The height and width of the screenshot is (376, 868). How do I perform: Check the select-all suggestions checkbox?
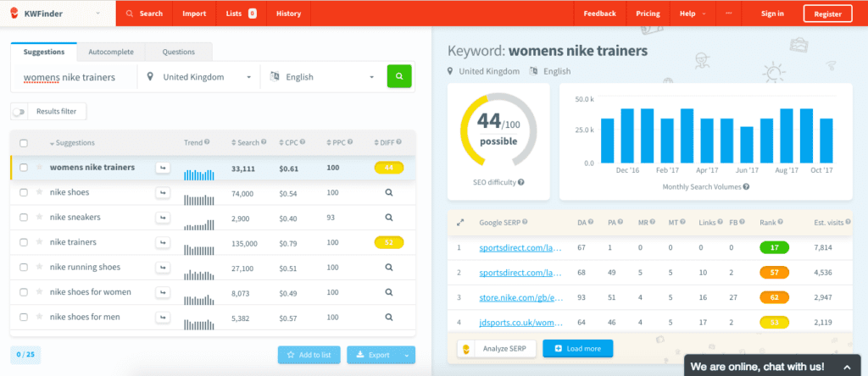[x=24, y=143]
